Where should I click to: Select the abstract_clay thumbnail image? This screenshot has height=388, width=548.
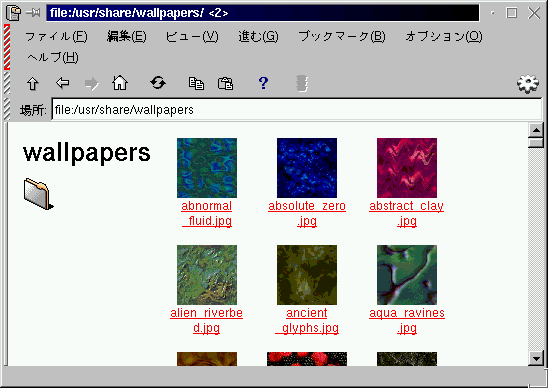(407, 168)
